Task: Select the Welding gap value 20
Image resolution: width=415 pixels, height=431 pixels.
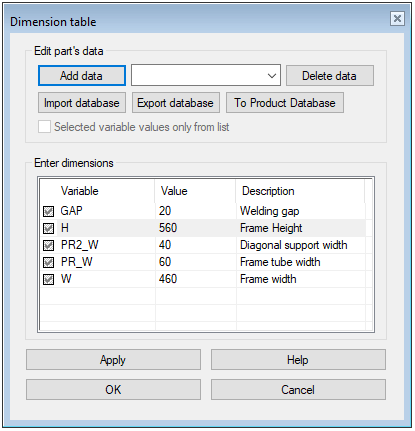Action: 165,211
